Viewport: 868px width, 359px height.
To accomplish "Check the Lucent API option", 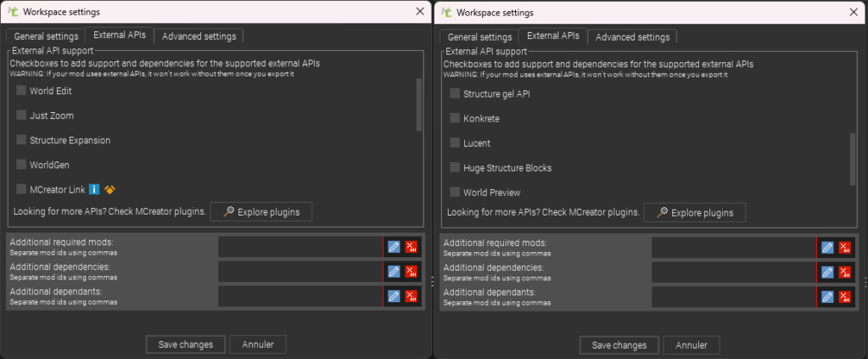I will (455, 143).
